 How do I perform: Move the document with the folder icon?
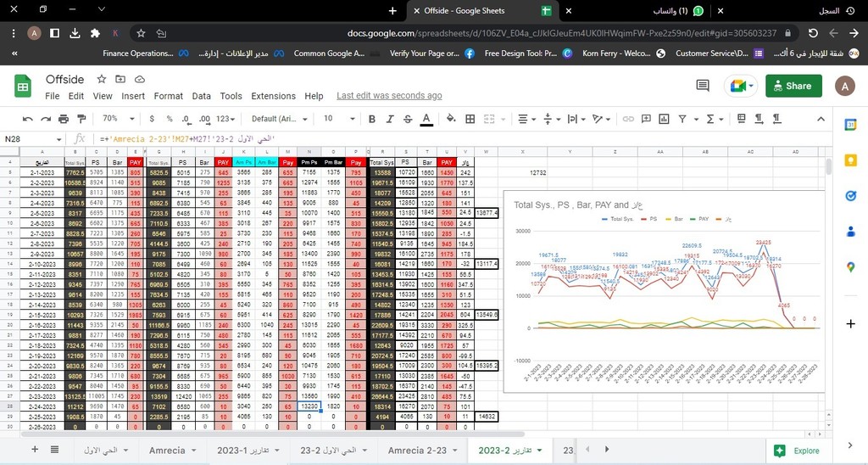point(120,79)
